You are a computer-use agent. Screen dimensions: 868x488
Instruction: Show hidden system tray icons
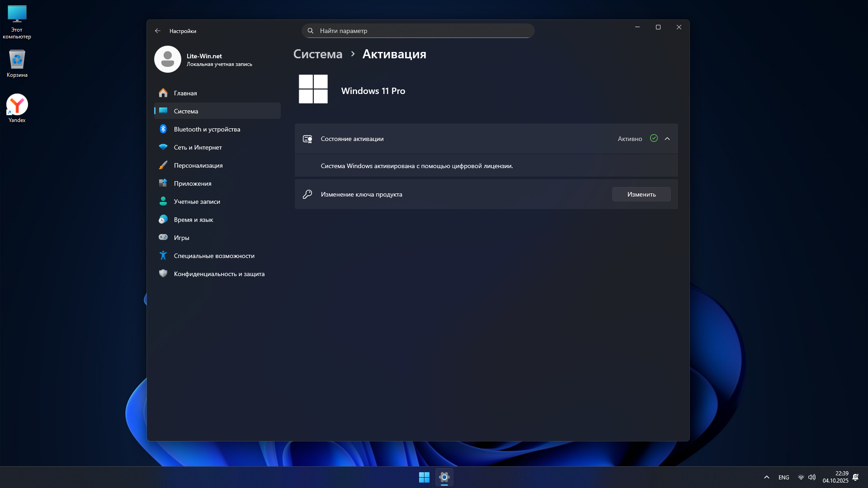click(767, 477)
